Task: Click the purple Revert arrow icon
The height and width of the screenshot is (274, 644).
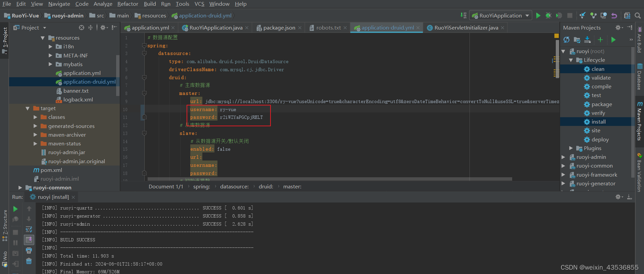Action: 614,15
